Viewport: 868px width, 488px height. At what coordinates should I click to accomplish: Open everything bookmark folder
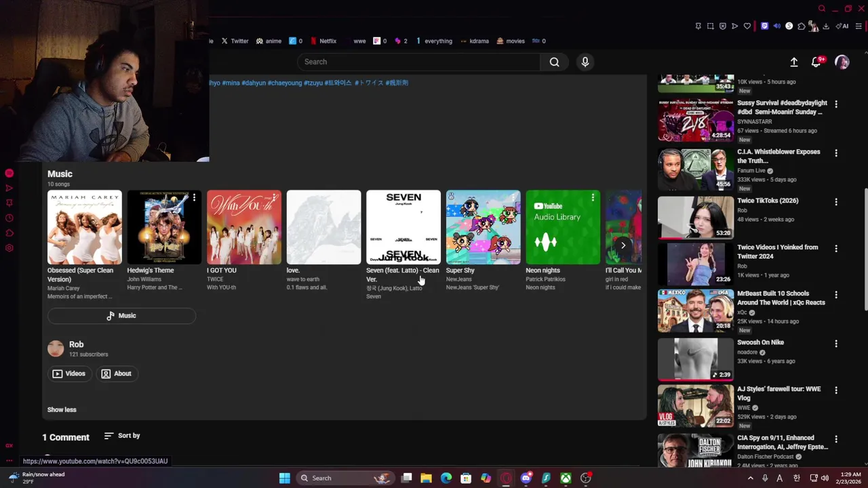434,41
